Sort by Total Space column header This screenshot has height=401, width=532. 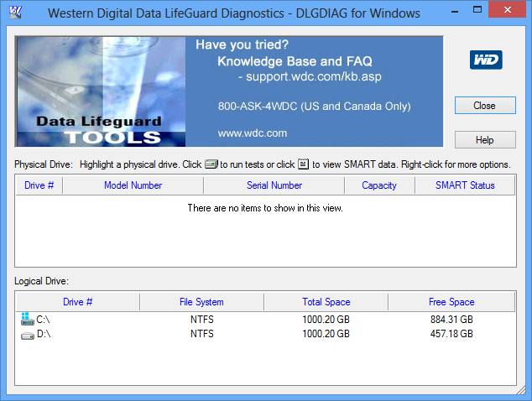coord(326,302)
